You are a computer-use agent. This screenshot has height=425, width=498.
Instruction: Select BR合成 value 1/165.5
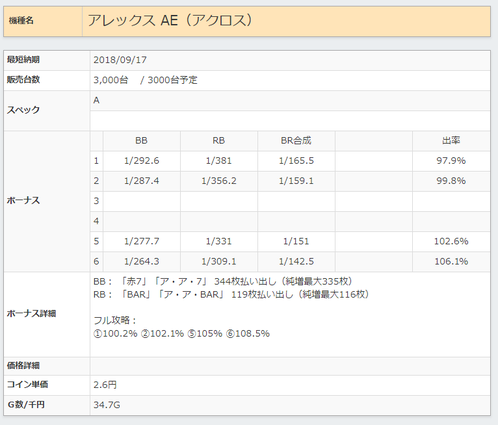(296, 161)
